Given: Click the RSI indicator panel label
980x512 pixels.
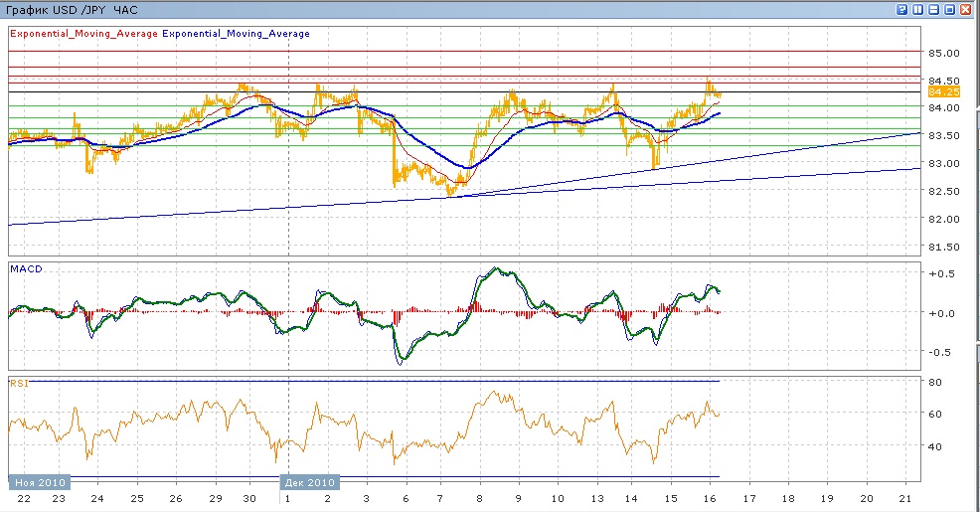Looking at the screenshot, I should pyautogui.click(x=19, y=382).
